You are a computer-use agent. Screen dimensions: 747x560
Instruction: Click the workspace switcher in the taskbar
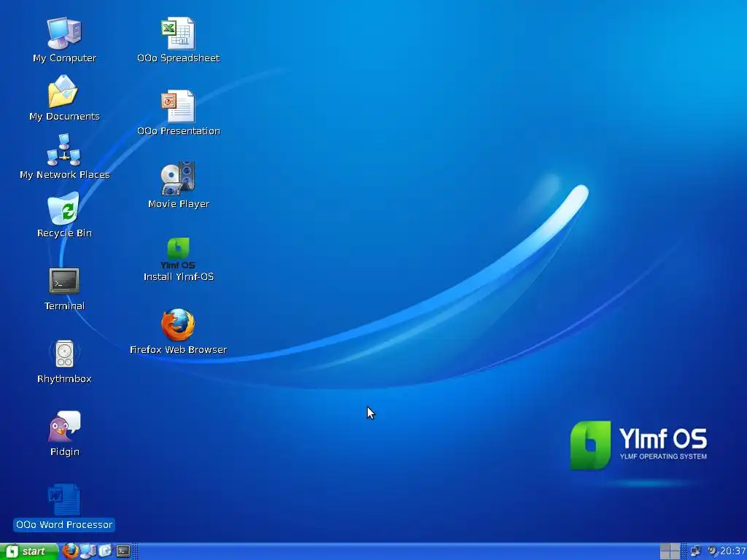coord(670,551)
